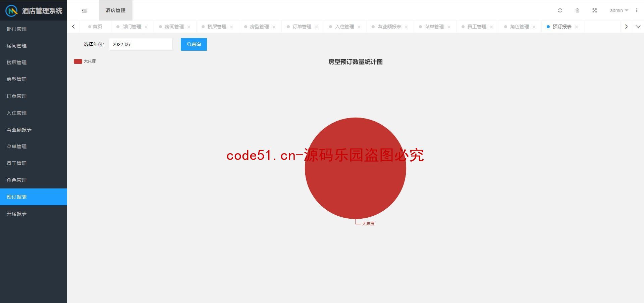Open 部门管理 in the sidebar
The height and width of the screenshot is (303, 644).
coord(34,29)
